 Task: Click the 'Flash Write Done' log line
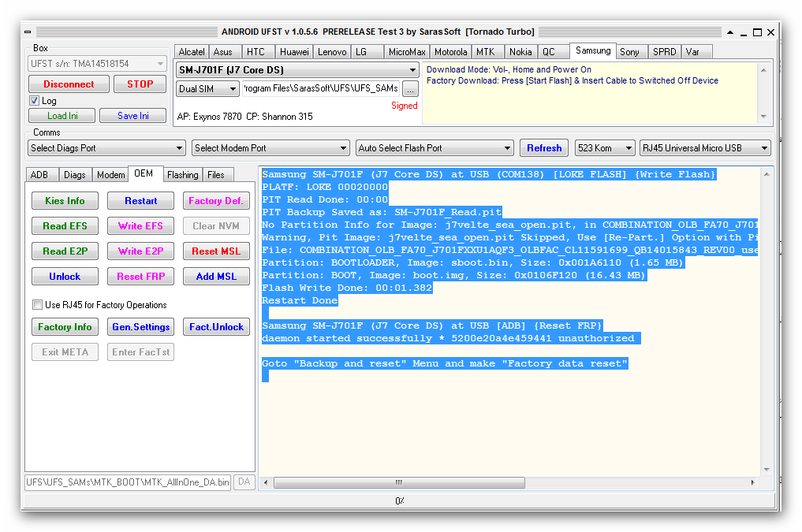pos(347,288)
